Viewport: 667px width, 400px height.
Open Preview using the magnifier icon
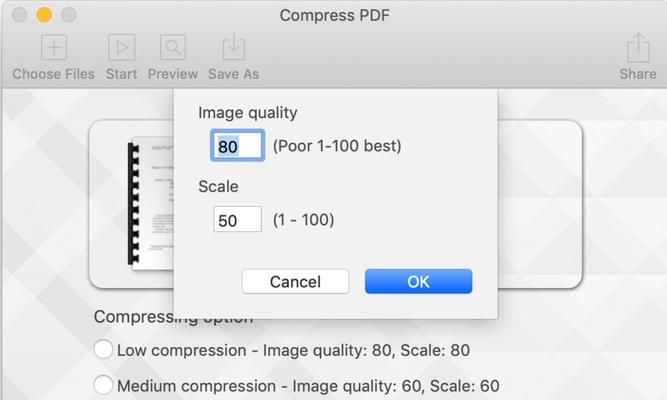click(x=173, y=47)
